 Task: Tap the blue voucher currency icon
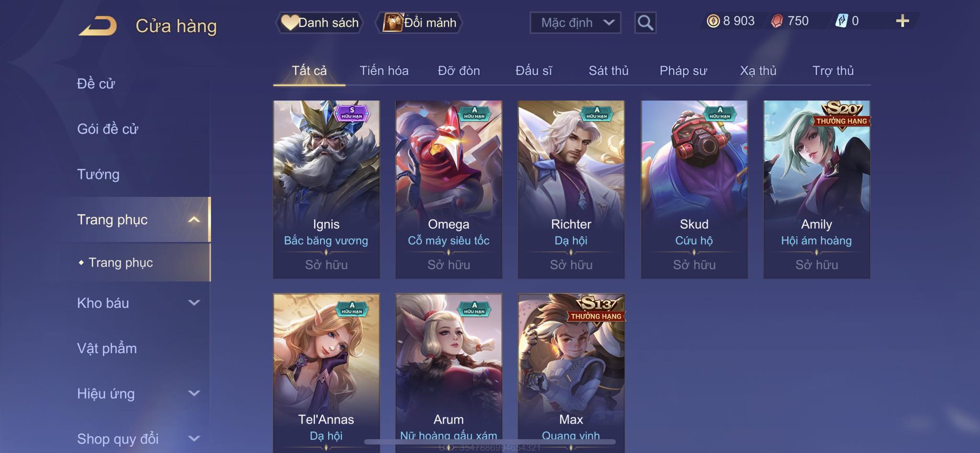[x=842, y=21]
